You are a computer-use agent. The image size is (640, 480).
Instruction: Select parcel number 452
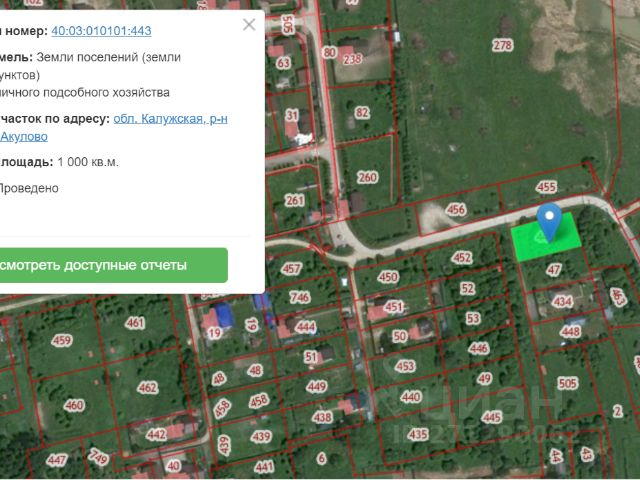[x=461, y=258]
